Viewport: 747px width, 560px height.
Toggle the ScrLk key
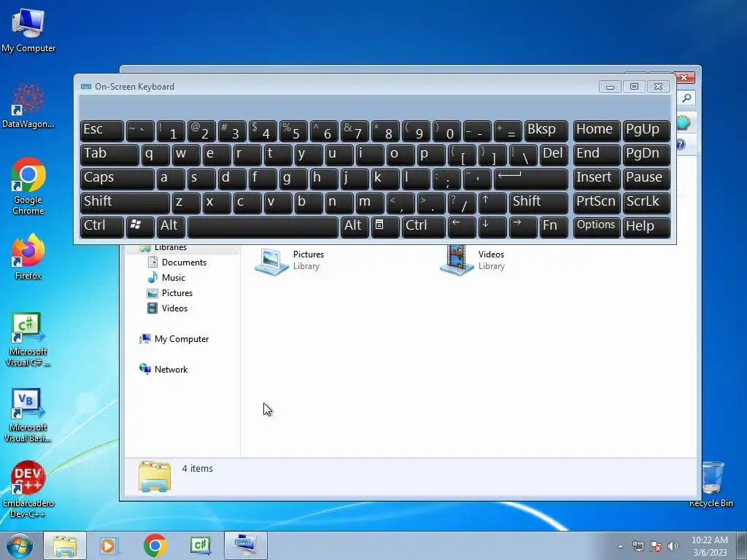646,203
